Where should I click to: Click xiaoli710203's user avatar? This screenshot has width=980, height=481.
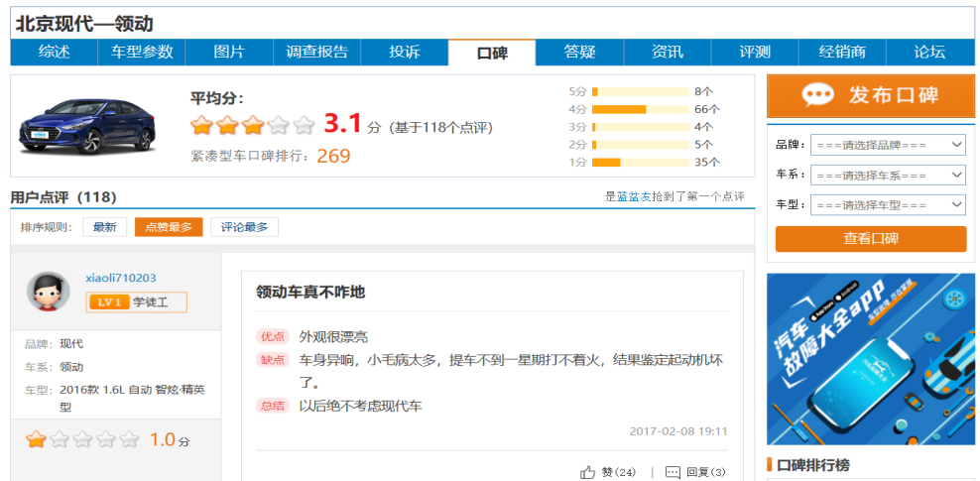click(48, 292)
